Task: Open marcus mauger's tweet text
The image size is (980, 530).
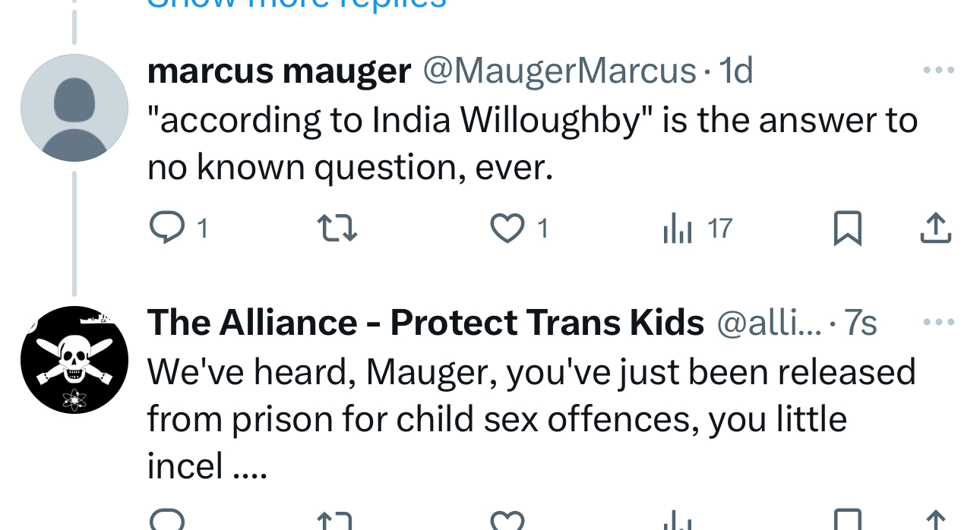Action: coord(532,144)
